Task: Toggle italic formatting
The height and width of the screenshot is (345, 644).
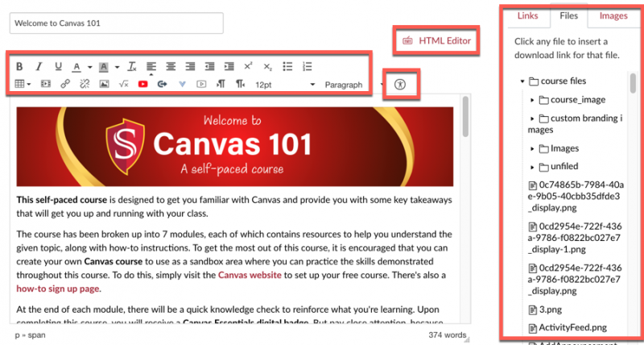Action: pos(39,67)
